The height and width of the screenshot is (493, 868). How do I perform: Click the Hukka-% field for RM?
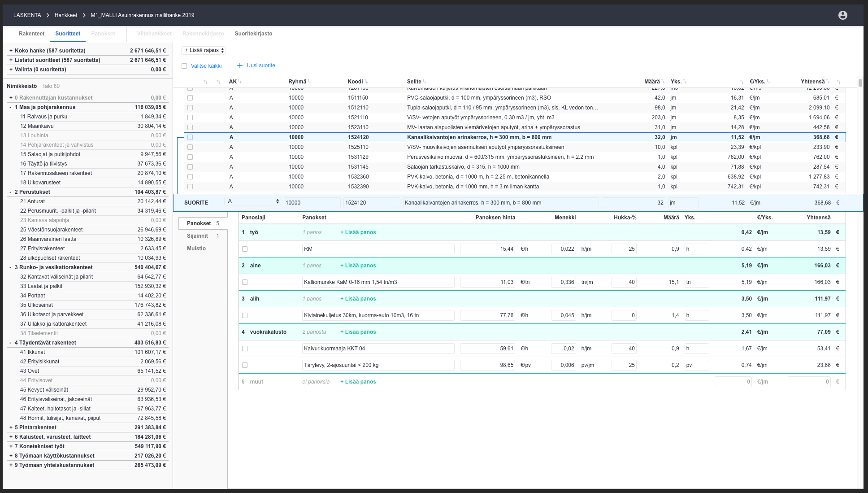tap(624, 249)
